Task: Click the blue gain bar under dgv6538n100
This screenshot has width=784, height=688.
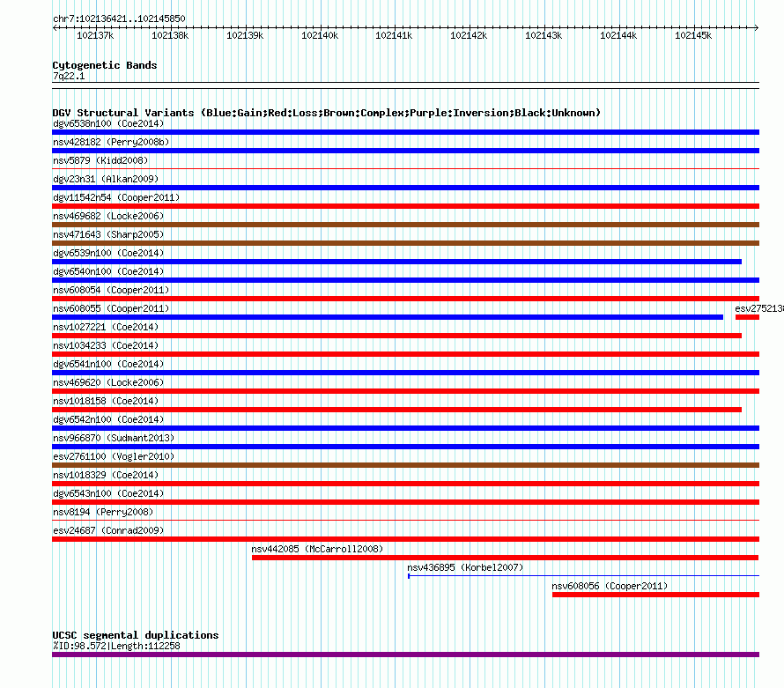Action: (x=405, y=132)
